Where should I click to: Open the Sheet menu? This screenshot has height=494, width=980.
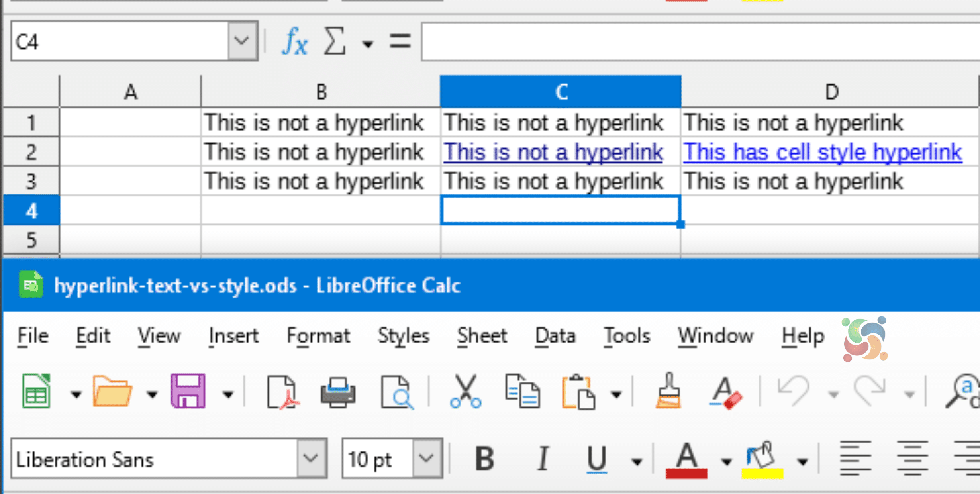click(482, 336)
